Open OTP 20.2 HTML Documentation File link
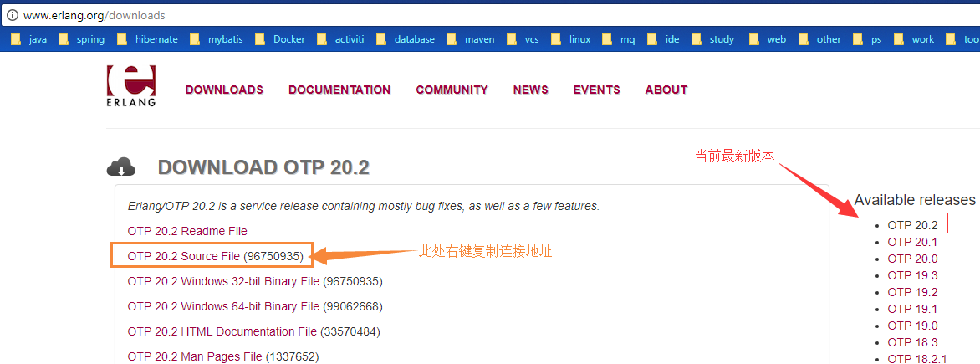This screenshot has width=980, height=364. pos(222,331)
